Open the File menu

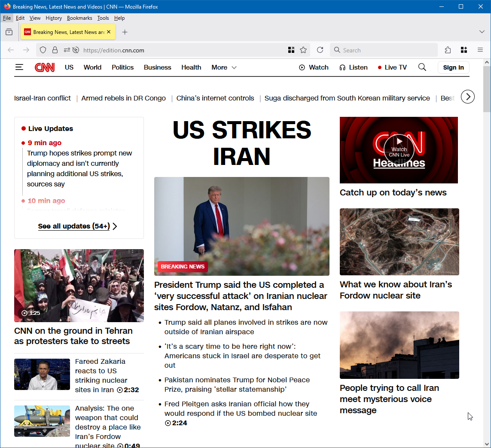6,18
